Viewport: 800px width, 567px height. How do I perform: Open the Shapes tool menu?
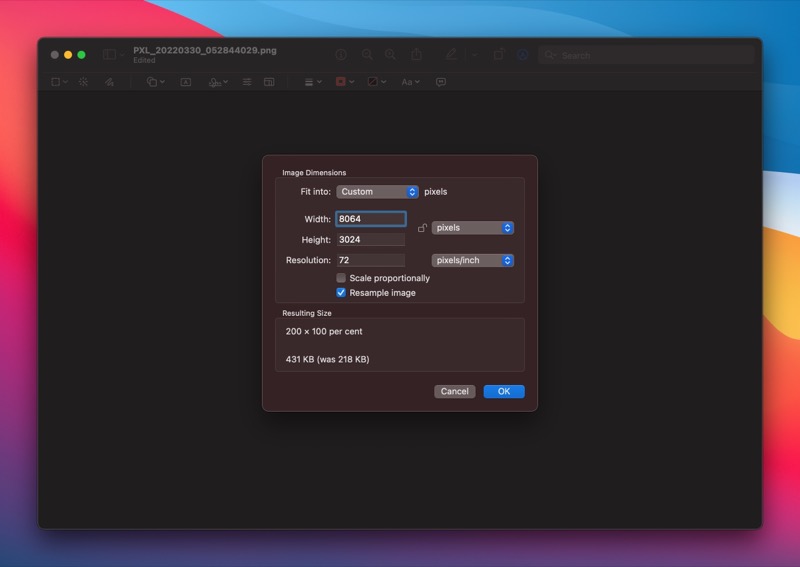(x=155, y=82)
